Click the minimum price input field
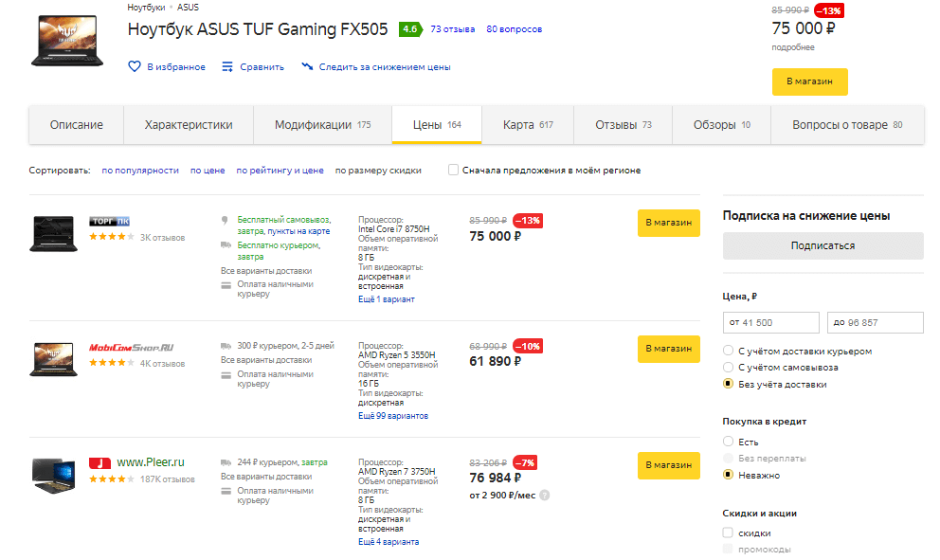 [x=771, y=323]
